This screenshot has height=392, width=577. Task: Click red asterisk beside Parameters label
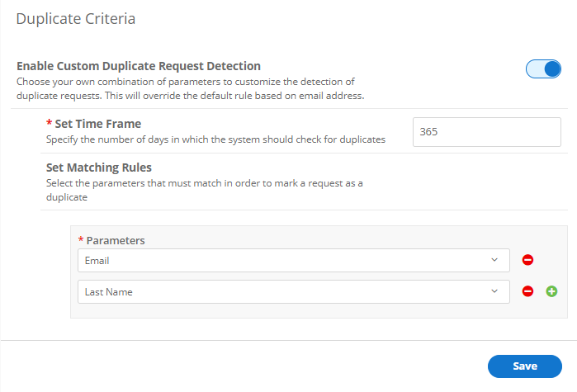tap(81, 241)
